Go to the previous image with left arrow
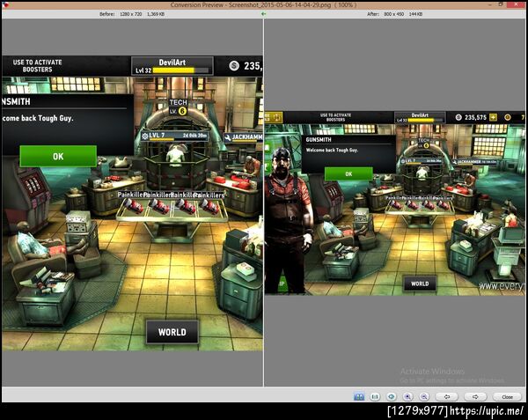 pyautogui.click(x=446, y=397)
